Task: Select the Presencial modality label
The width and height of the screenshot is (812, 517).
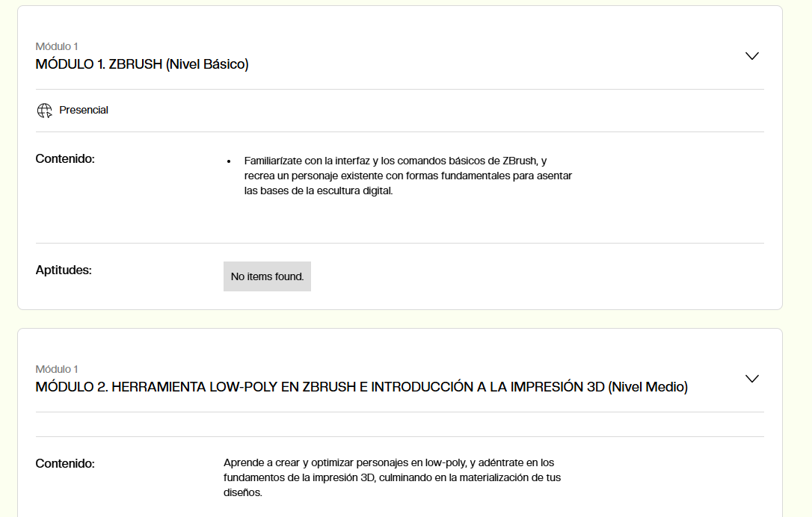Action: [84, 110]
